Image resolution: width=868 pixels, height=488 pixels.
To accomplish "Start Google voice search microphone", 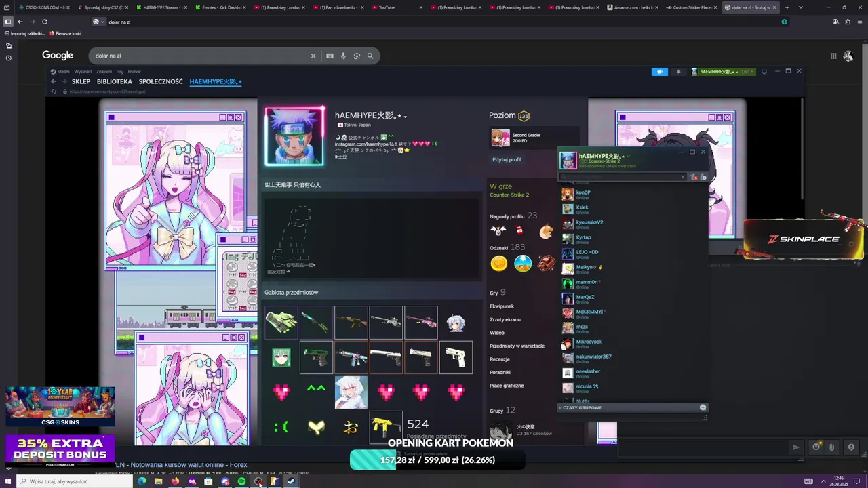I will (343, 56).
